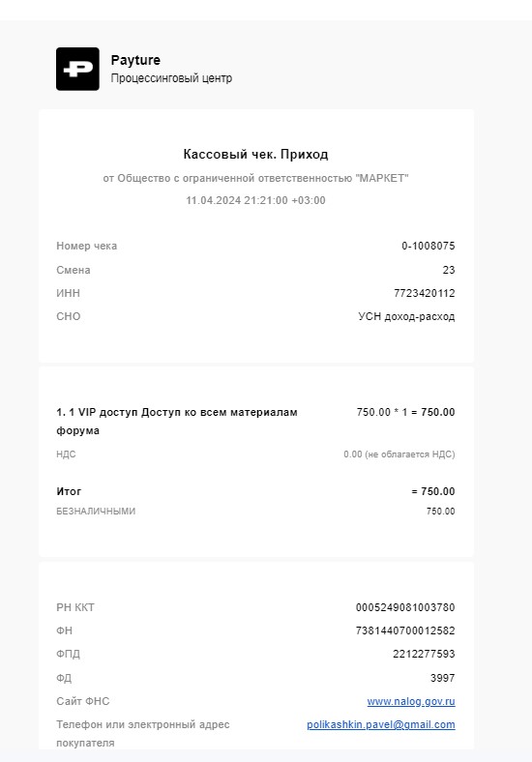Click the ФПД value 2212277593

tap(424, 654)
